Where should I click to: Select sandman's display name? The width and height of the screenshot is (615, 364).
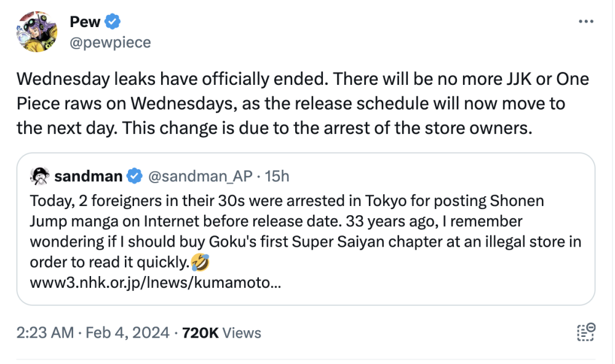point(87,176)
